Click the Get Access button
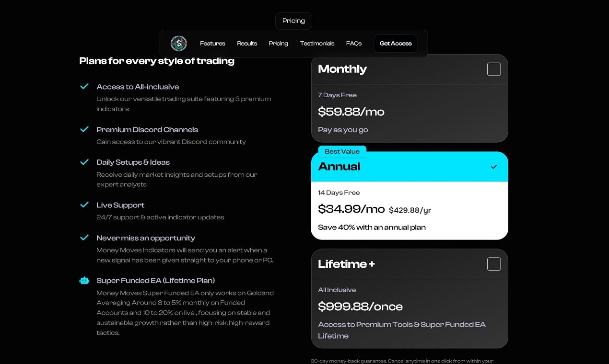 click(x=396, y=44)
